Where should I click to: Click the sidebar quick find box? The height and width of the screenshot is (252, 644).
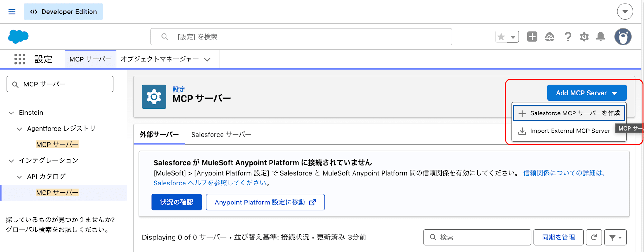click(x=60, y=84)
